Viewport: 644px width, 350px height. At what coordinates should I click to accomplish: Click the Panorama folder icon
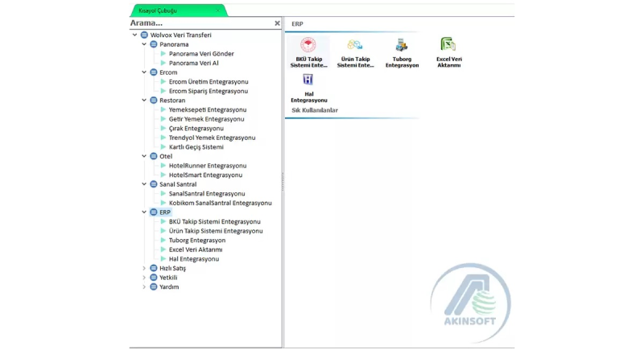[154, 44]
